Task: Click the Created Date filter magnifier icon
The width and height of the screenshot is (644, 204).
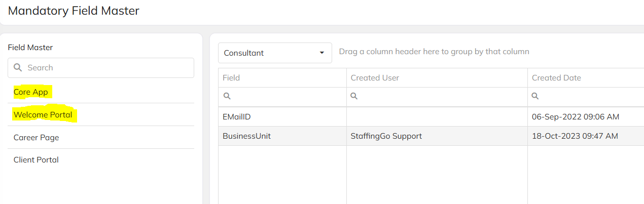Action: tap(535, 96)
